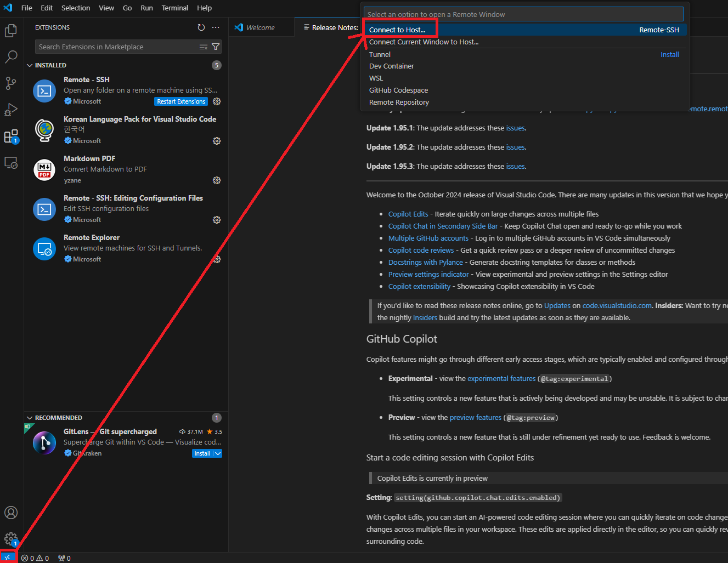728x563 pixels.
Task: Open the Selection menu
Action: click(76, 8)
